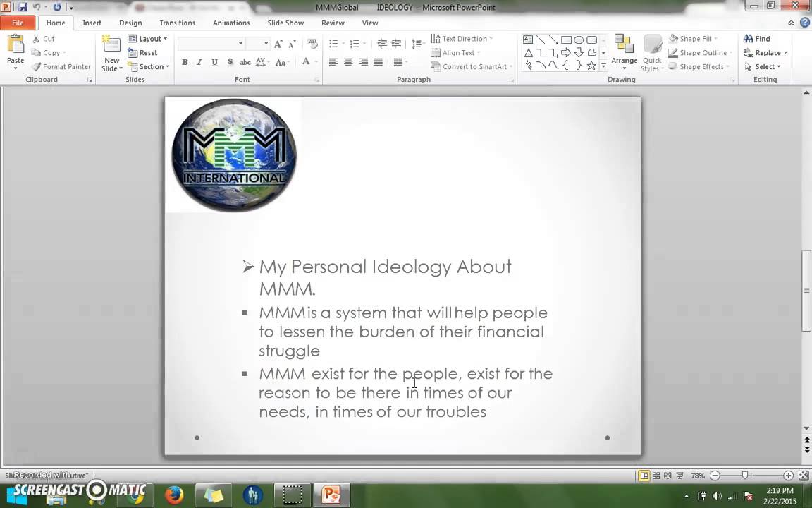The width and height of the screenshot is (812, 508).
Task: Apply bullet list formatting
Action: point(333,44)
